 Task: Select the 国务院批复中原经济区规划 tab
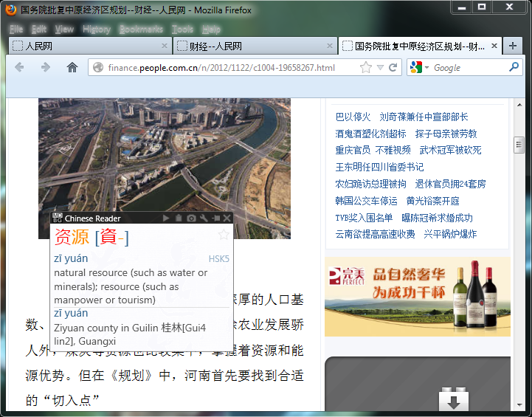pos(420,46)
